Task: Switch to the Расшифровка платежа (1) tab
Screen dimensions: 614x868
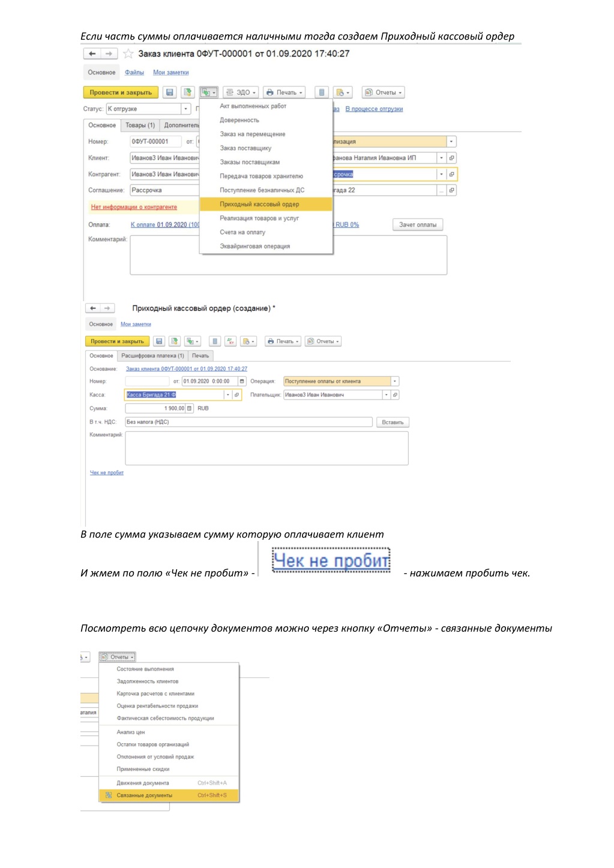Action: [152, 356]
